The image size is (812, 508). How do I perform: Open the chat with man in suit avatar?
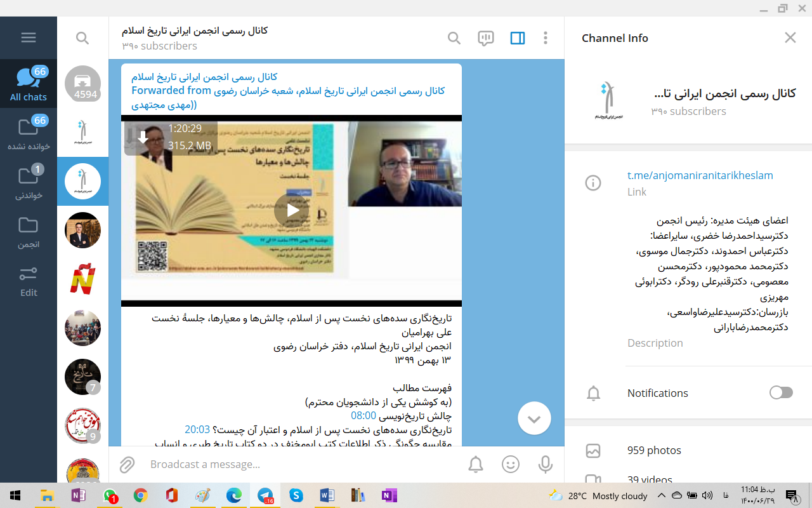click(x=82, y=230)
